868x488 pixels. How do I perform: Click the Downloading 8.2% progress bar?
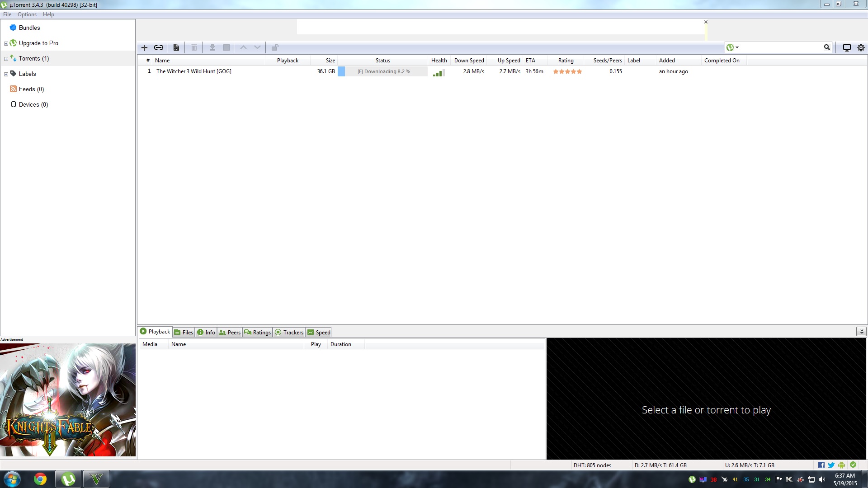tap(383, 71)
